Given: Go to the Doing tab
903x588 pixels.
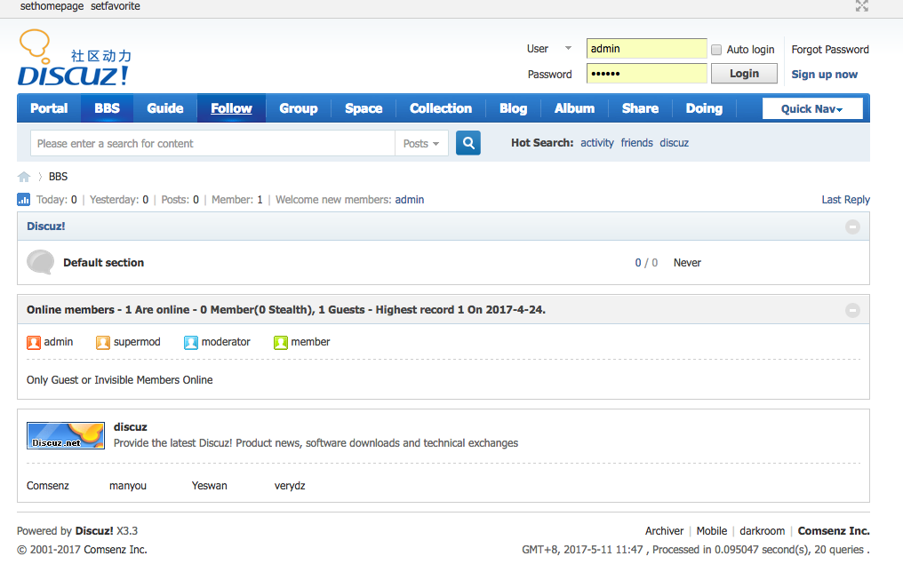Looking at the screenshot, I should (x=704, y=108).
